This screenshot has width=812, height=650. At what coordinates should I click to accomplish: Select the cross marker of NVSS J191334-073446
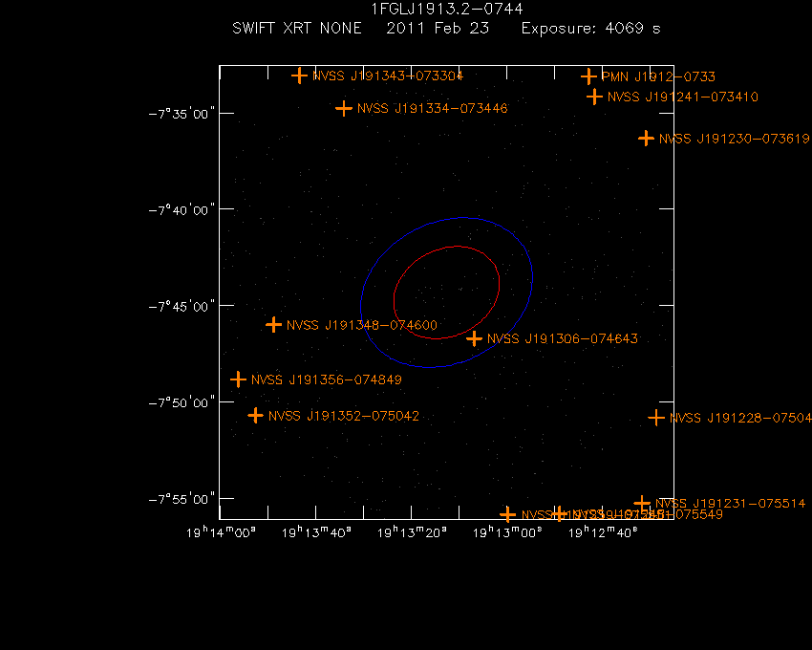pos(343,108)
